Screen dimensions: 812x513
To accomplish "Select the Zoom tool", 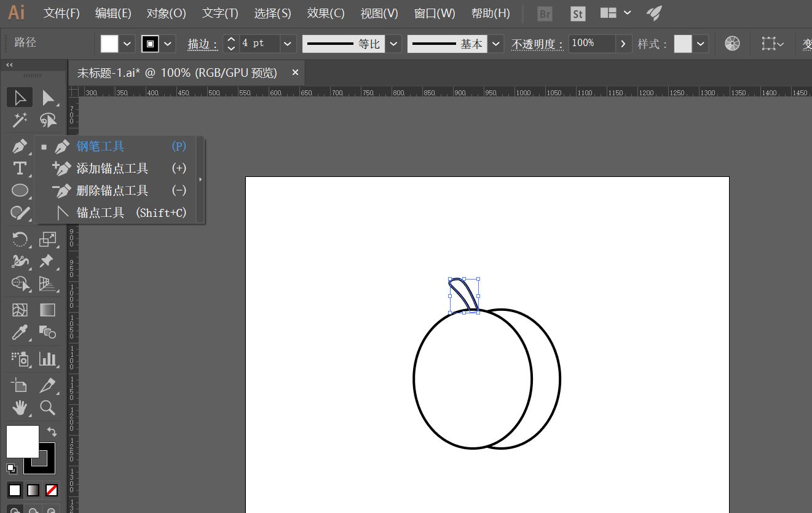I will [x=48, y=408].
